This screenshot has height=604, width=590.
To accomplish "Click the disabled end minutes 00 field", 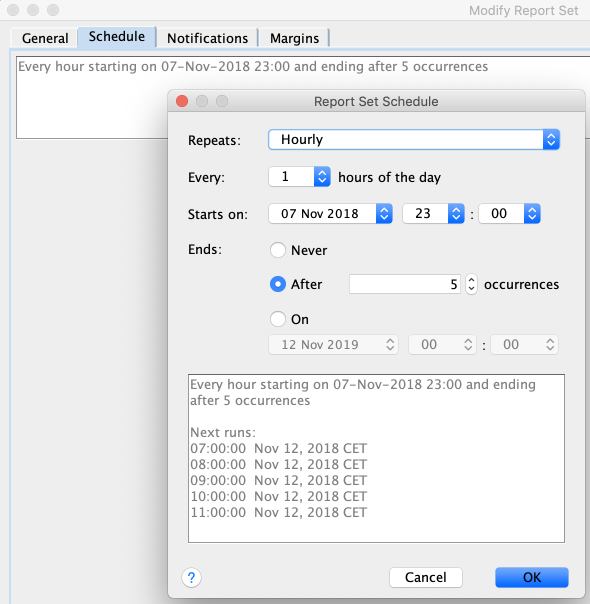I will (x=524, y=344).
